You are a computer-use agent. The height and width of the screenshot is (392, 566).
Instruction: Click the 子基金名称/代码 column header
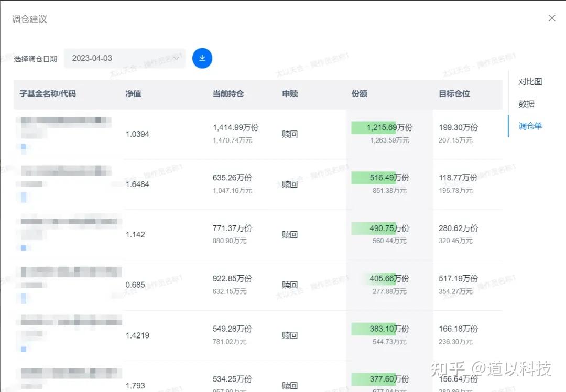(x=48, y=94)
